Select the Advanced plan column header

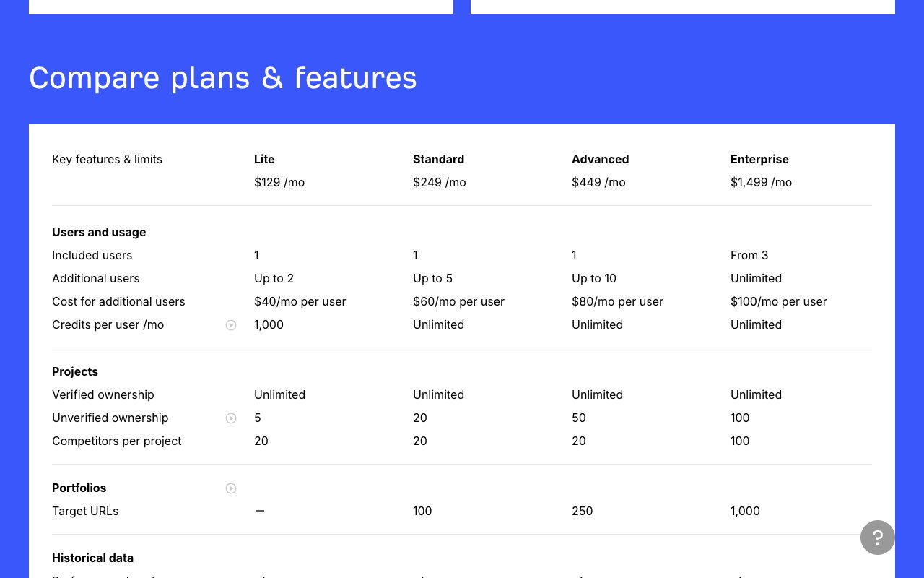(600, 159)
